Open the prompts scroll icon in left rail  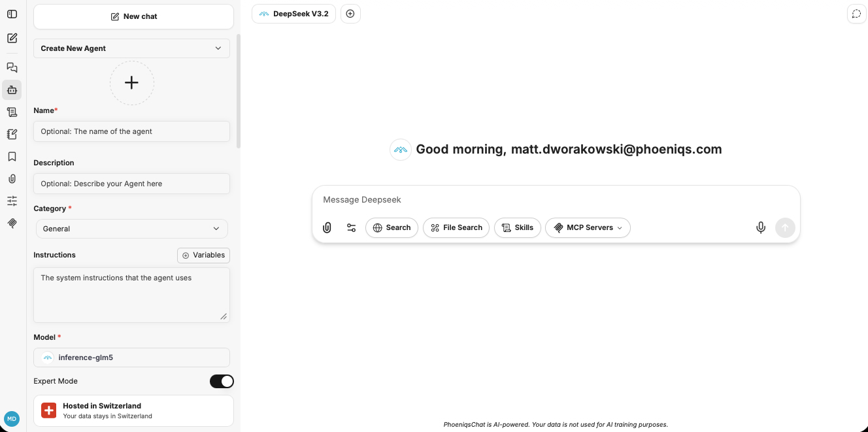[12, 112]
